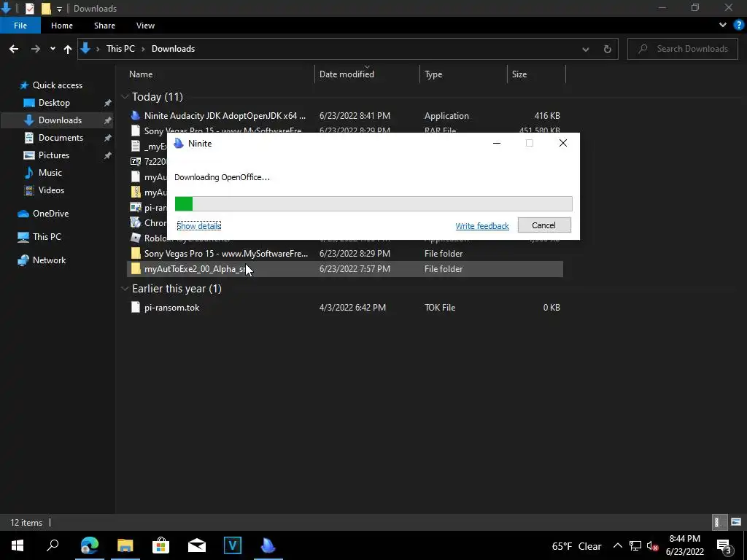Select This PC in the navigation pane

47,237
